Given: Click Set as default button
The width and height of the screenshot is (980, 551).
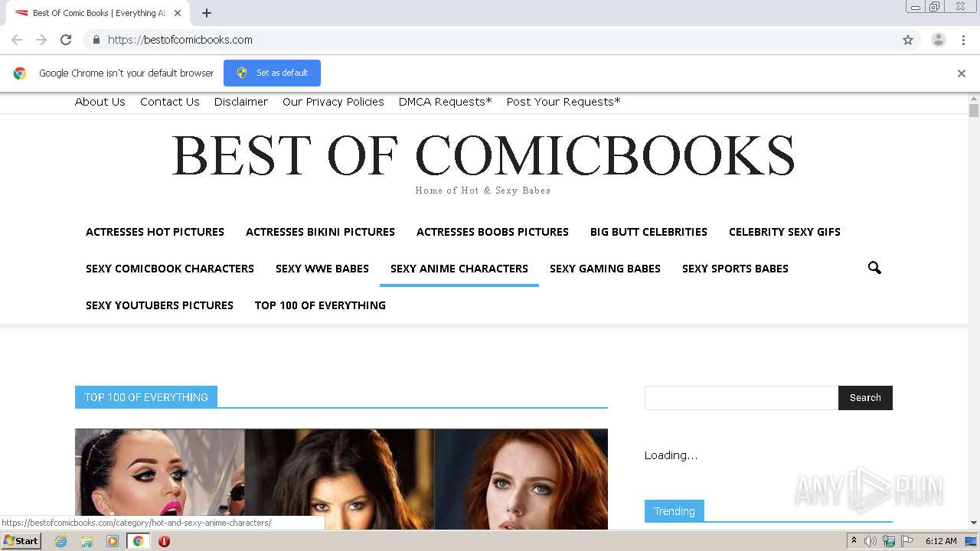Looking at the screenshot, I should point(272,73).
